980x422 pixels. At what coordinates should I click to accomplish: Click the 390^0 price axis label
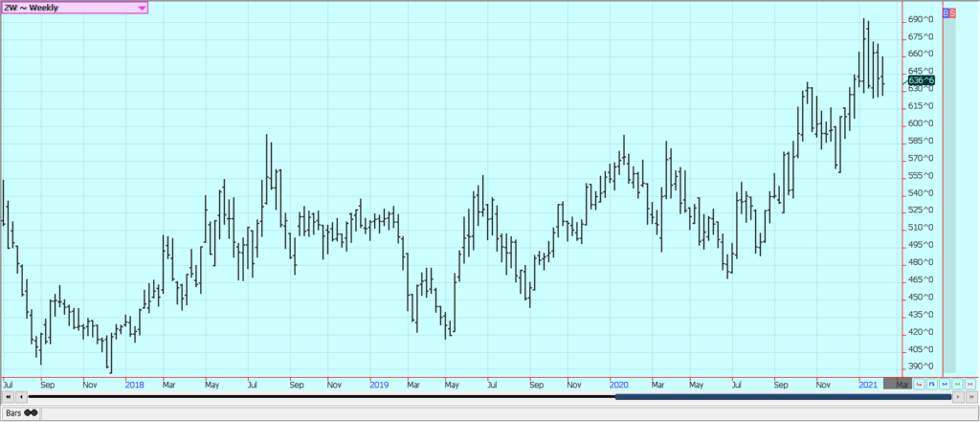tap(922, 366)
